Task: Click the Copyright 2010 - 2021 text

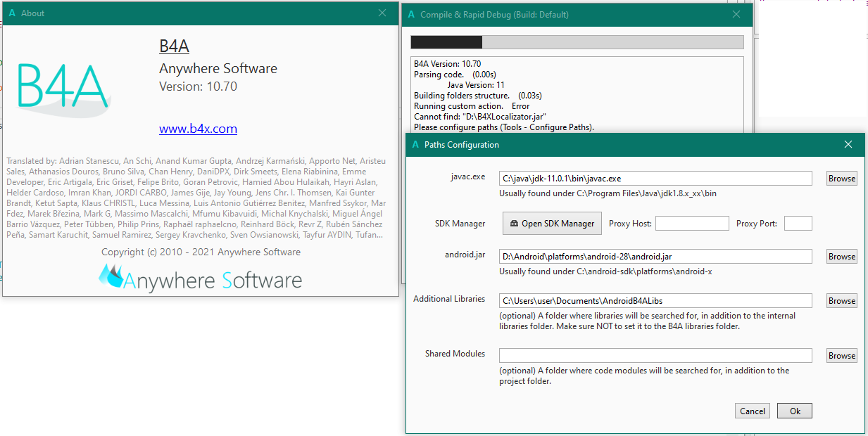Action: tap(201, 252)
